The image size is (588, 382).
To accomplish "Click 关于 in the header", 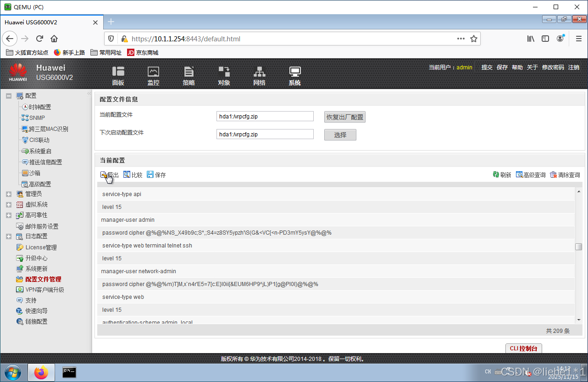I will coord(533,67).
